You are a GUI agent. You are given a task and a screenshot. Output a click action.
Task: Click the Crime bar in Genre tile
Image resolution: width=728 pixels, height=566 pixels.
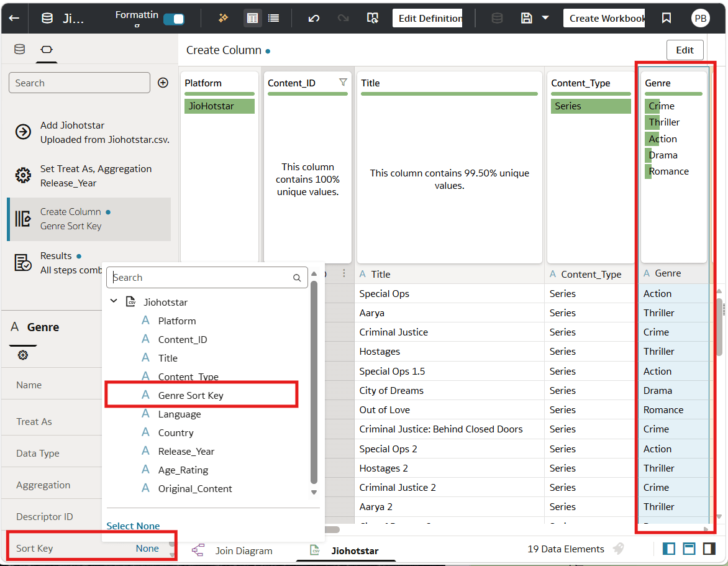(652, 106)
